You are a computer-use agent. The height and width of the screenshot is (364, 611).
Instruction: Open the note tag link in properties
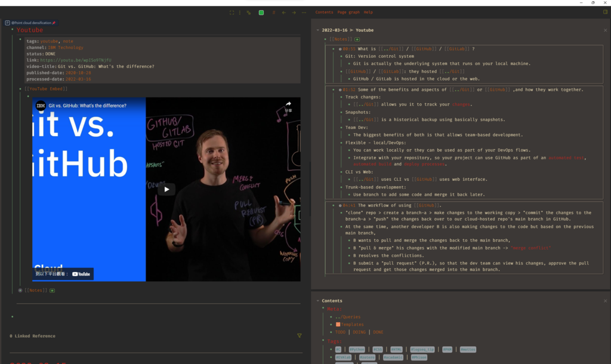[x=68, y=41]
